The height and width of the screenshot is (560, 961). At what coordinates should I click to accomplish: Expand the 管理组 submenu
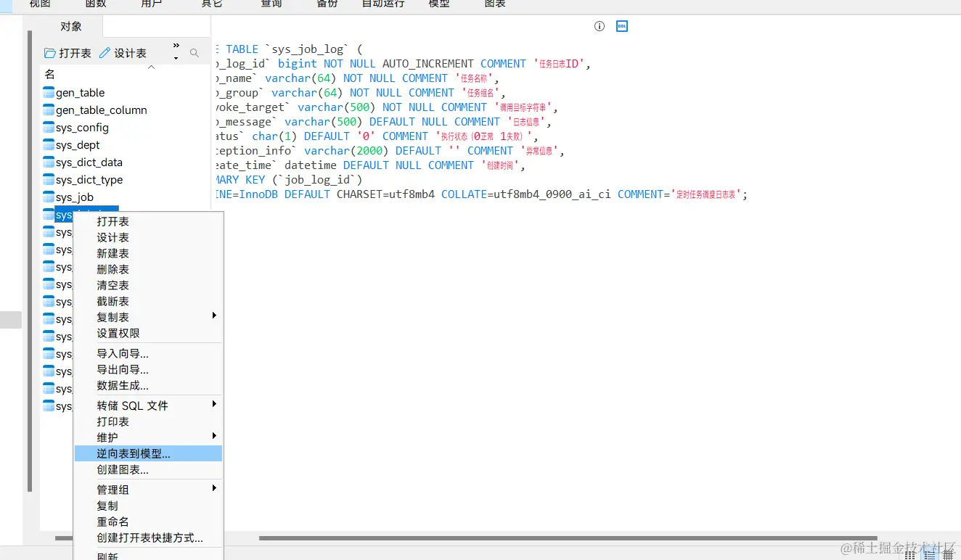point(149,490)
